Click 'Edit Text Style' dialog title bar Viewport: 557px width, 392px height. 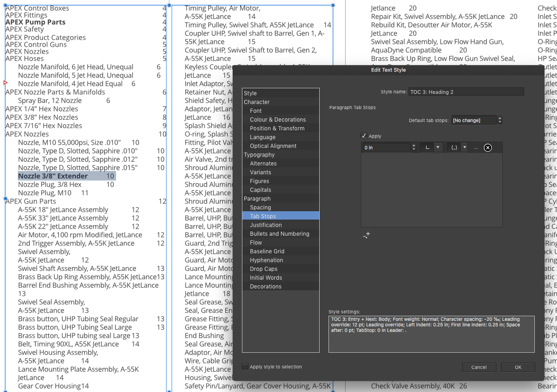[x=388, y=70]
